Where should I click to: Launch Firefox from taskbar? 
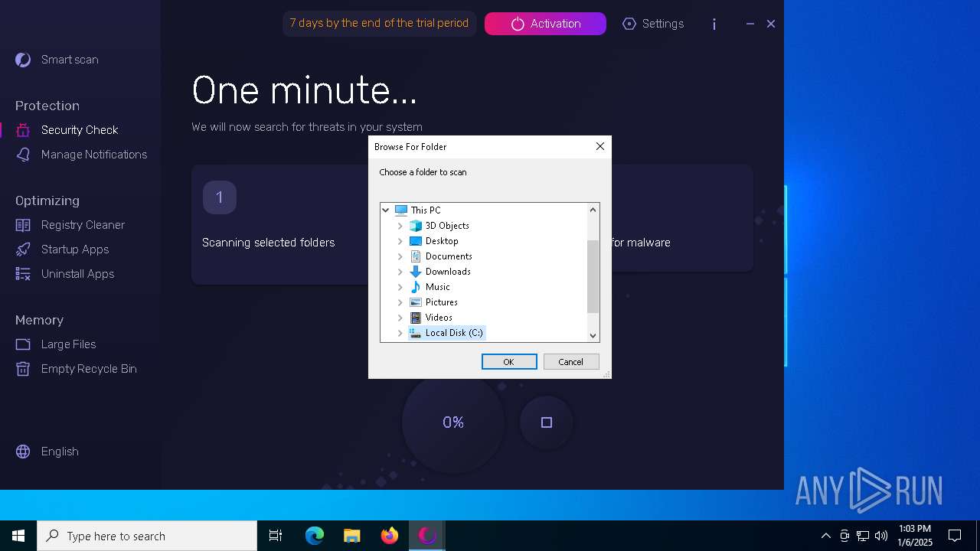pos(389,536)
